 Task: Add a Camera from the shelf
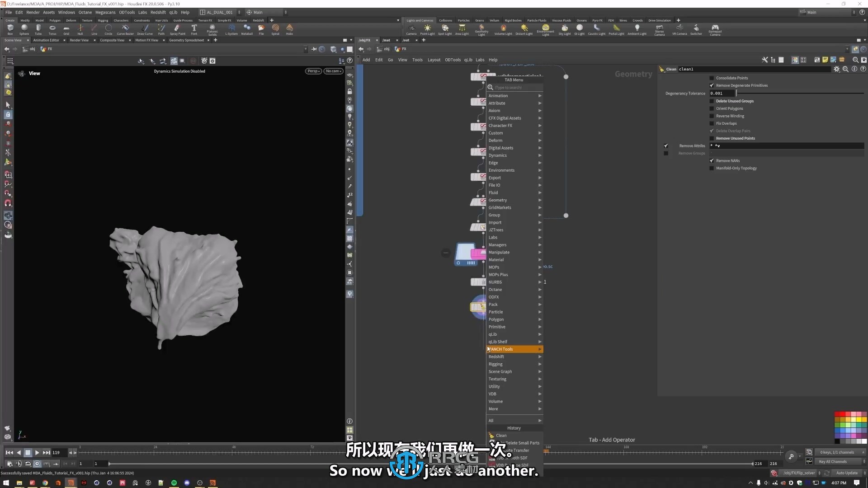pos(411,29)
